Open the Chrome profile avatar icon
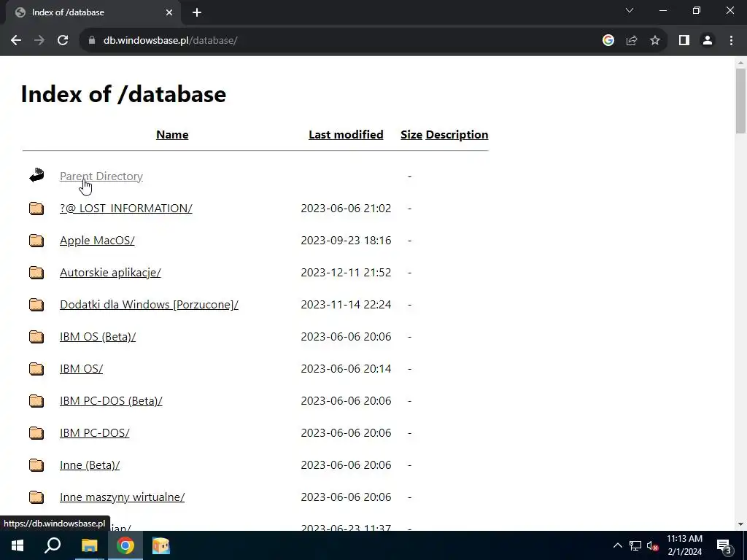 708,41
